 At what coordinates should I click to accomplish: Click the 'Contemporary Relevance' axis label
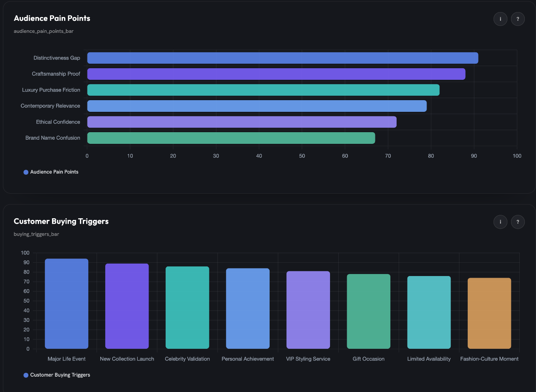(x=50, y=106)
